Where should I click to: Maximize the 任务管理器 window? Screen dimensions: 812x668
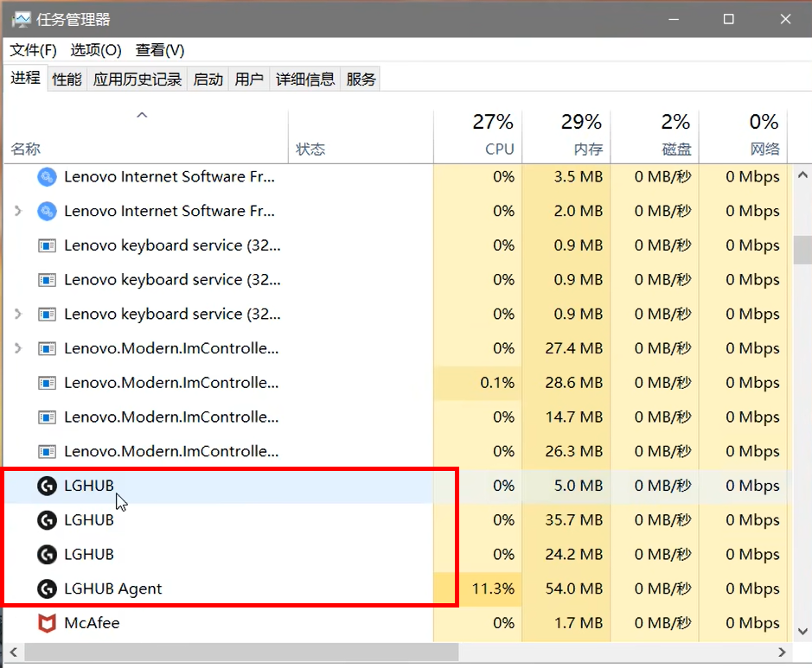[729, 20]
